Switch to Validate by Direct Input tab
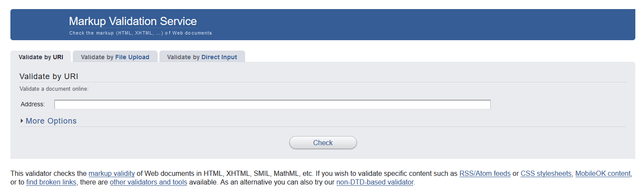Viewport: 644px width, 194px height. (202, 57)
